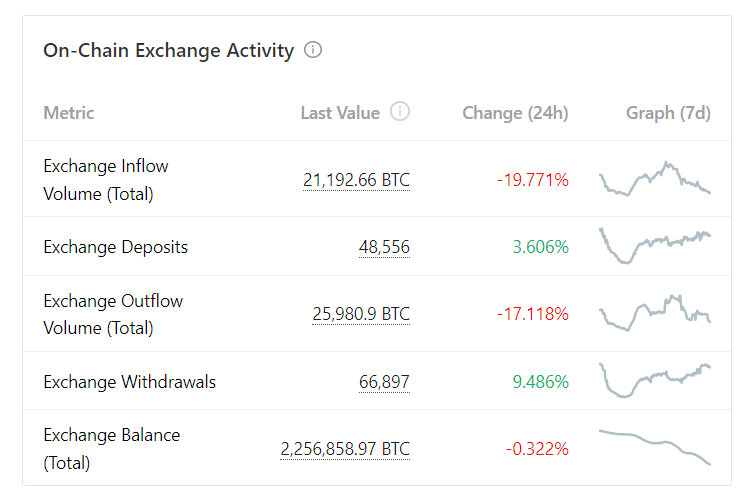The image size is (742, 495).
Task: Click the 48,556 deposits value
Action: (384, 247)
